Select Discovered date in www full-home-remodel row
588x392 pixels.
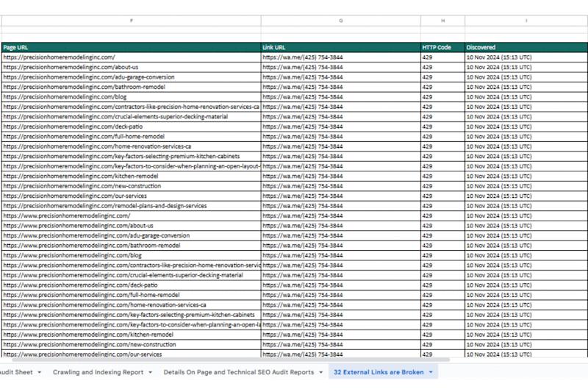click(x=526, y=295)
